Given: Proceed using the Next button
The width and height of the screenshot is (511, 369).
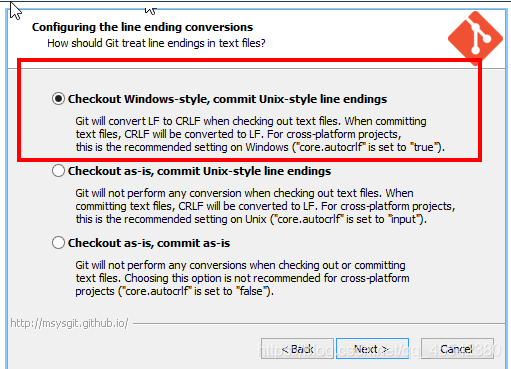Looking at the screenshot, I should (372, 349).
